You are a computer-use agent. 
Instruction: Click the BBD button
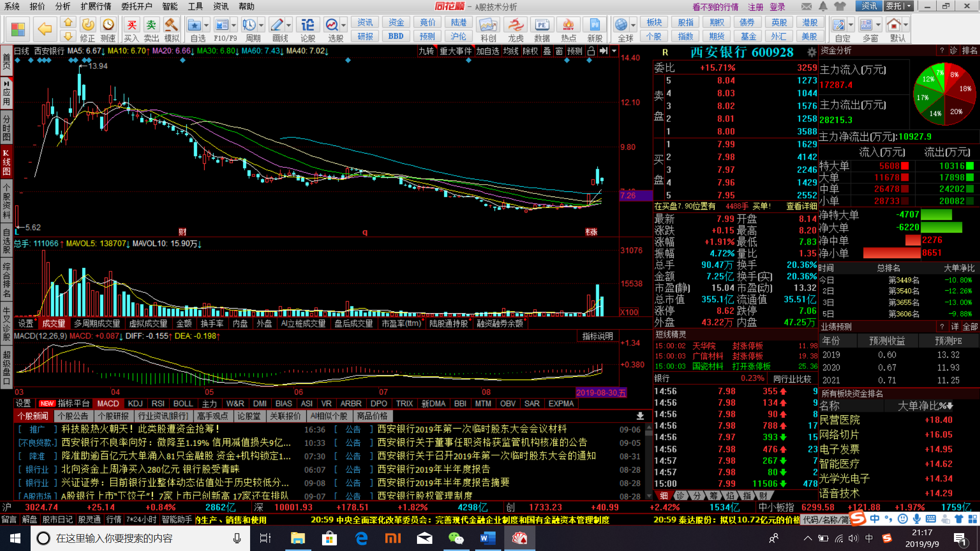click(396, 36)
